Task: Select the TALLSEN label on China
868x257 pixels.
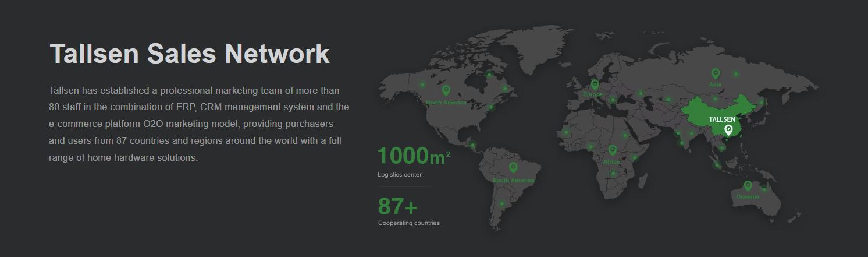Action: (722, 119)
